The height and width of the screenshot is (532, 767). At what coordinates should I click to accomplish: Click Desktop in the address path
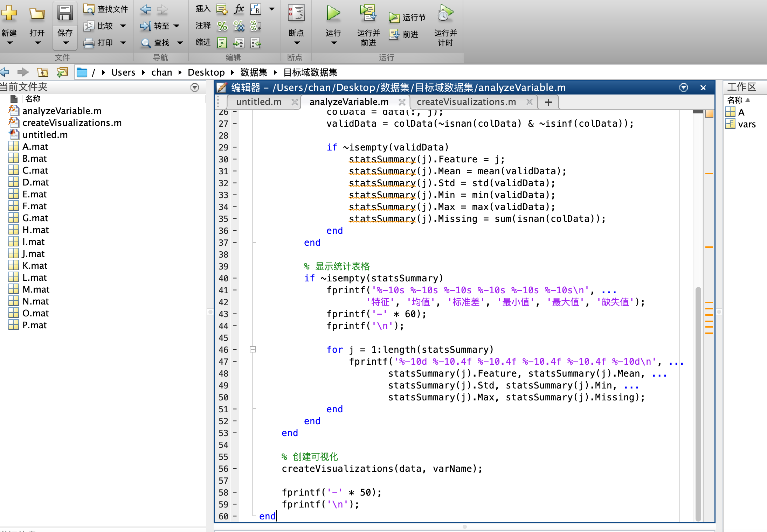point(206,72)
